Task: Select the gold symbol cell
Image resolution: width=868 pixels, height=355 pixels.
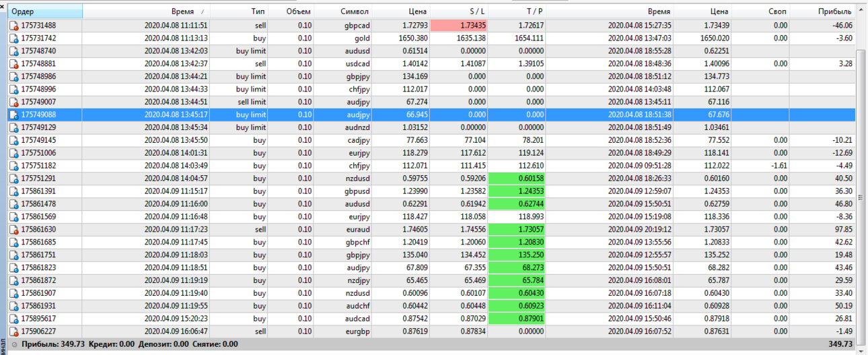Action: coord(343,38)
